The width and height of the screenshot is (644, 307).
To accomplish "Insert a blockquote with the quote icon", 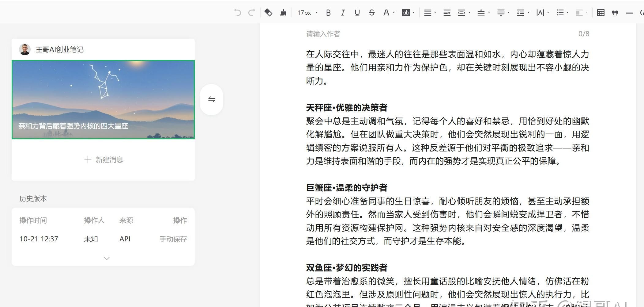I will coord(615,13).
